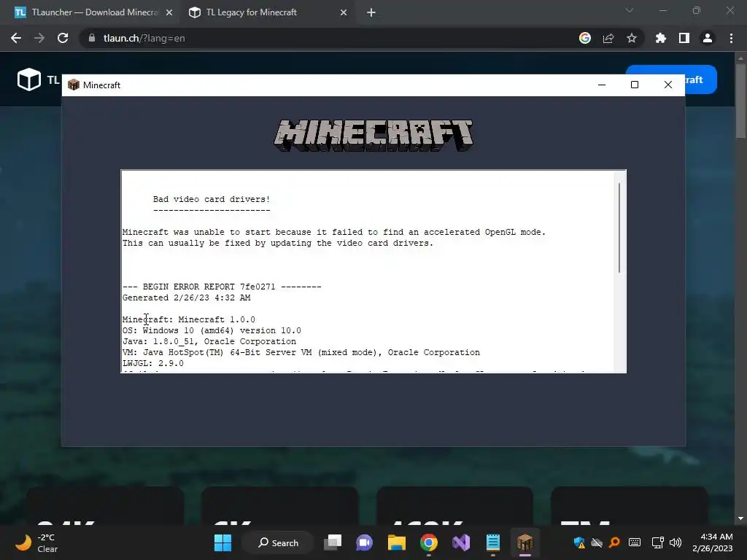Click the 'accelerated OpenGL mode' sentence
Image resolution: width=747 pixels, height=560 pixels.
click(334, 232)
